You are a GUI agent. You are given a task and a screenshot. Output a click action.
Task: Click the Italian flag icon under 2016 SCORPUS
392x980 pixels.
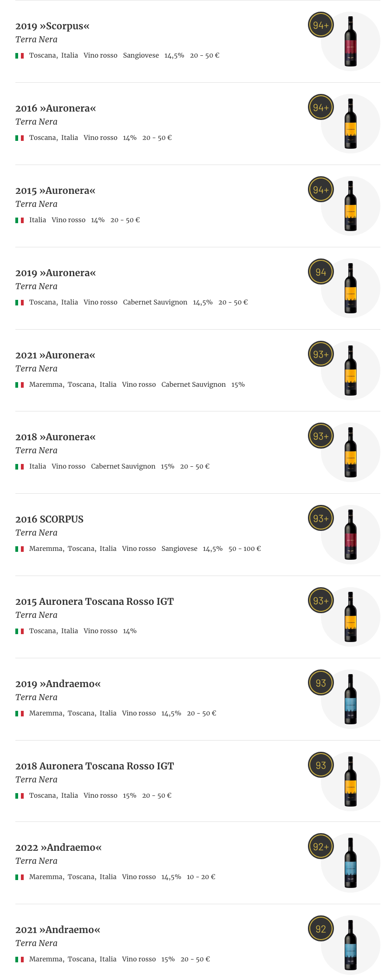pos(20,549)
